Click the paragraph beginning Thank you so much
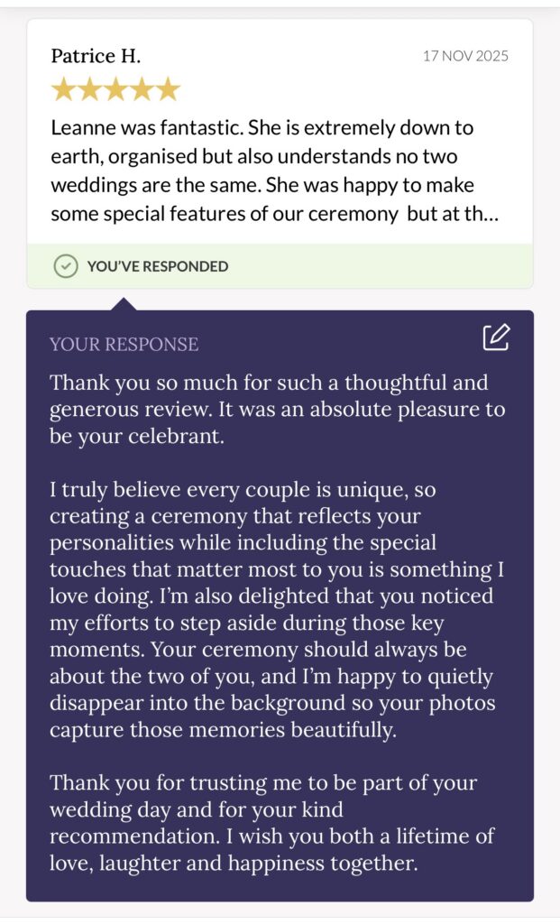This screenshot has width=560, height=924. pos(277,410)
